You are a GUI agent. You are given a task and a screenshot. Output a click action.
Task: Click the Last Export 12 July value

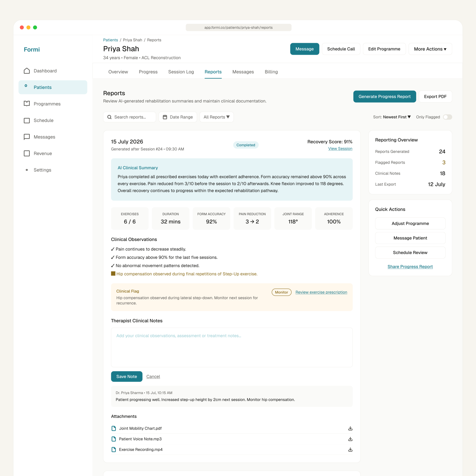click(x=436, y=184)
